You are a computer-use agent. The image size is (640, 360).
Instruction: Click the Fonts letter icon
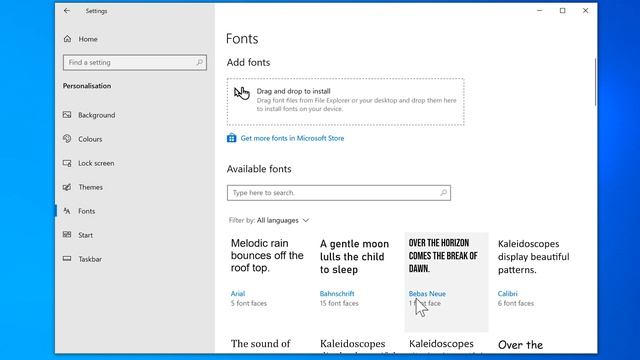pos(67,211)
